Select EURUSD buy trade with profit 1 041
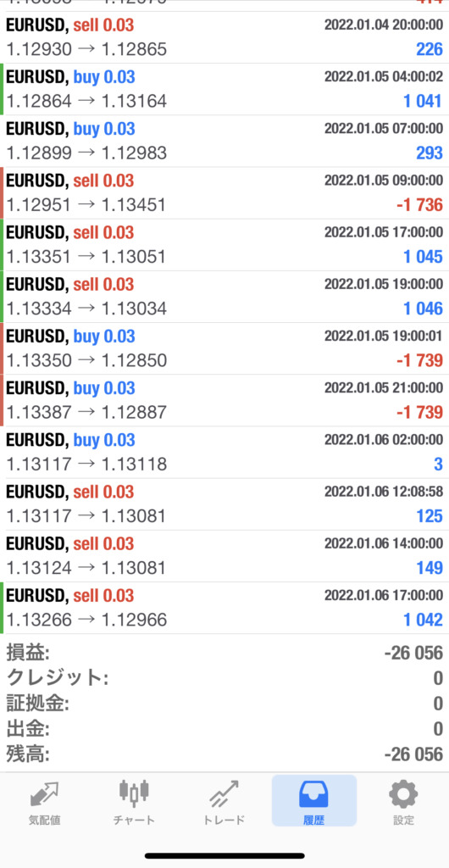This screenshot has height=868, width=449. pyautogui.click(x=224, y=89)
